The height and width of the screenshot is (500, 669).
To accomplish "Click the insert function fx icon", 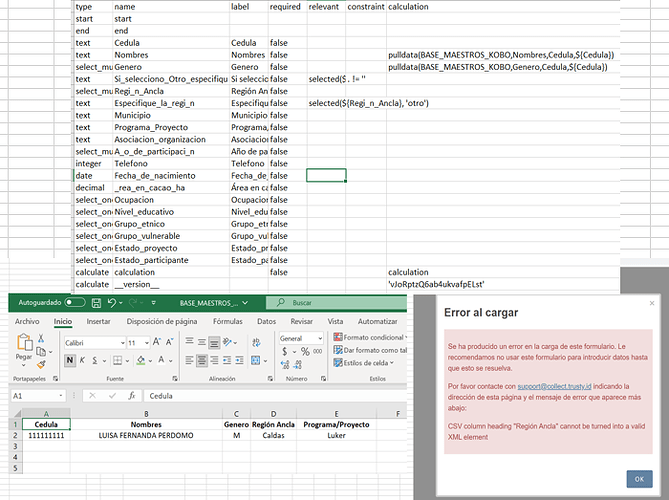I will pos(132,396).
